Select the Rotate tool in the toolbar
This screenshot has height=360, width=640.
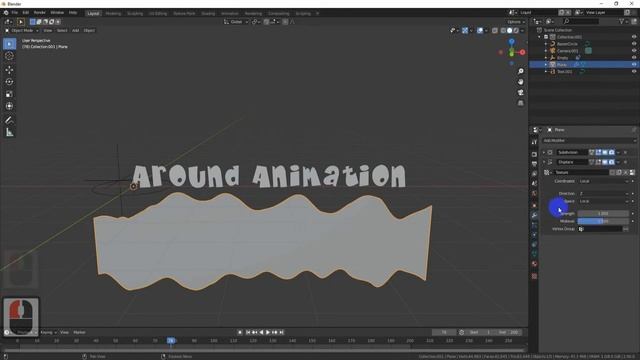(x=9, y=82)
